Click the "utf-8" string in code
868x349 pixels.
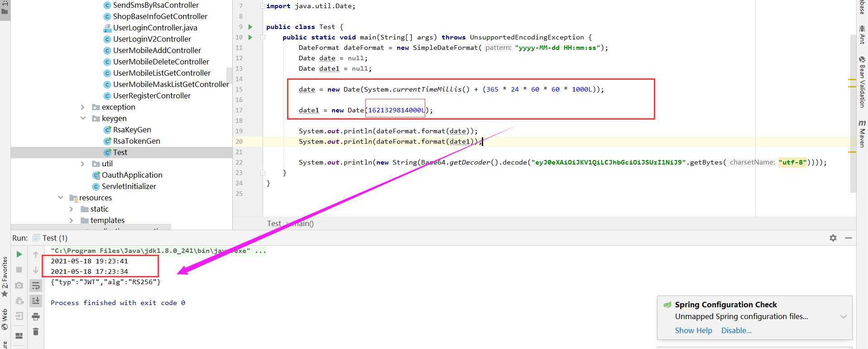792,162
